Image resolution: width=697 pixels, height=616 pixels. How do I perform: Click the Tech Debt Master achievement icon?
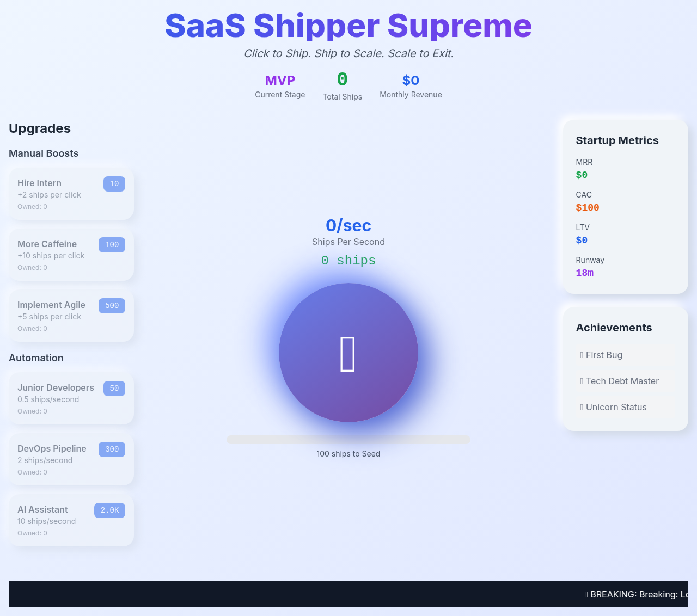582,381
